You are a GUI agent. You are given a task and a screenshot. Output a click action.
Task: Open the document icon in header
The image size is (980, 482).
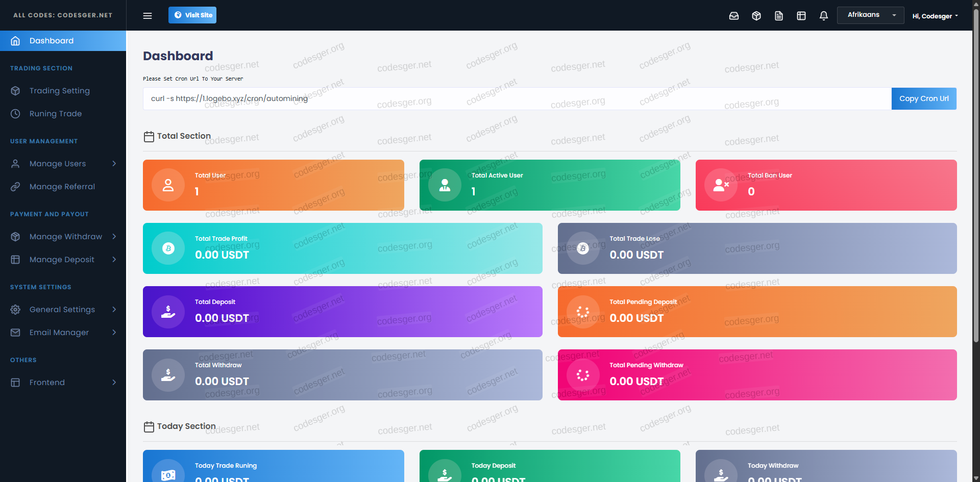pyautogui.click(x=779, y=16)
